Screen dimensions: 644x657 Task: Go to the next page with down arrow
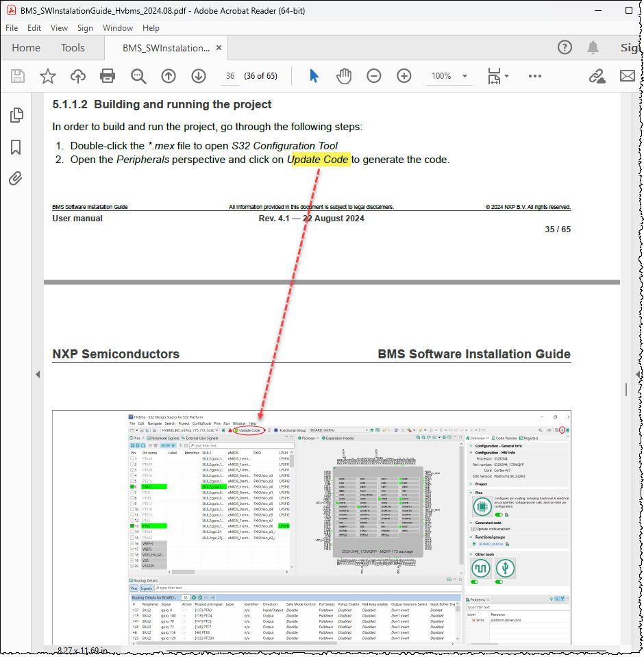click(199, 76)
